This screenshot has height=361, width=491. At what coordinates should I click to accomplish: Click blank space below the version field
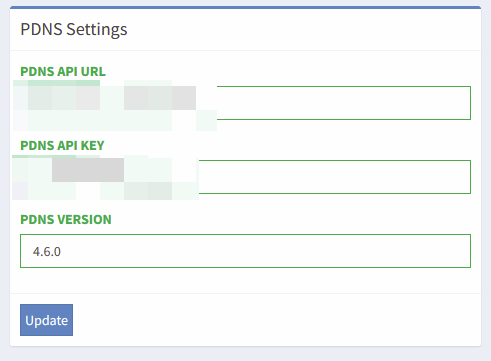tap(245, 280)
